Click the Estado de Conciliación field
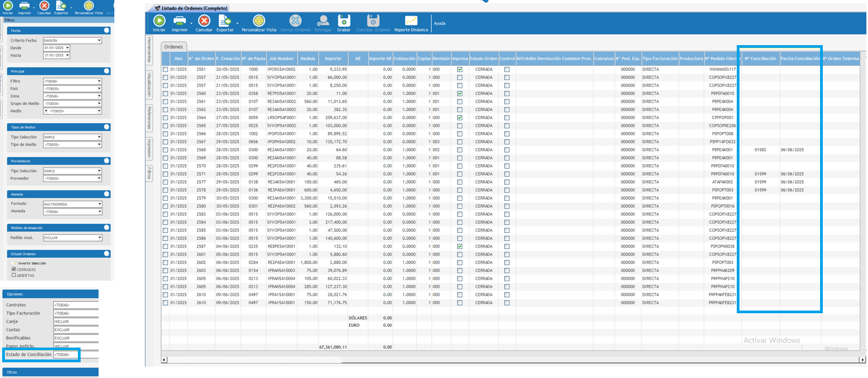The width and height of the screenshot is (868, 378). [65, 355]
